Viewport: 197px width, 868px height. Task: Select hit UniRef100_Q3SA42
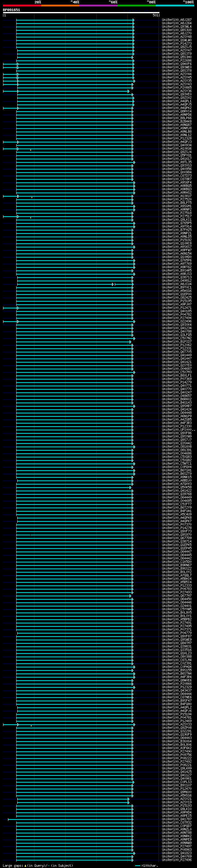click(x=177, y=443)
